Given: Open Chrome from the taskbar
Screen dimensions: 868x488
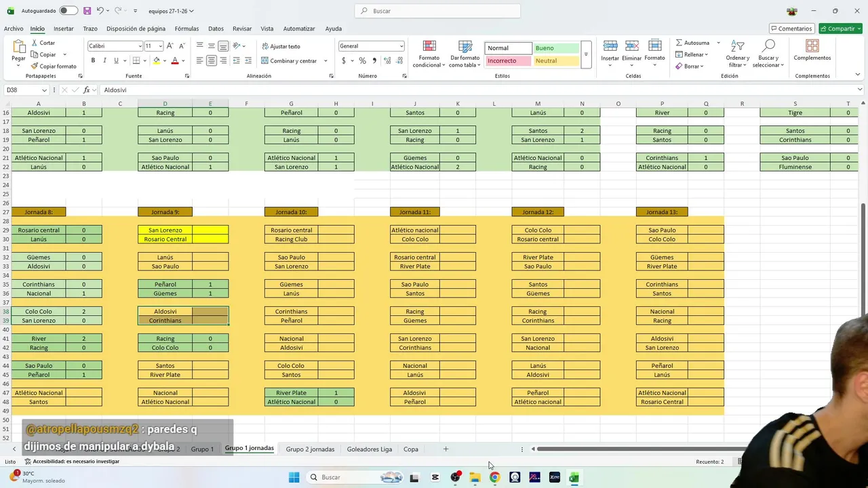Looking at the screenshot, I should click(494, 477).
